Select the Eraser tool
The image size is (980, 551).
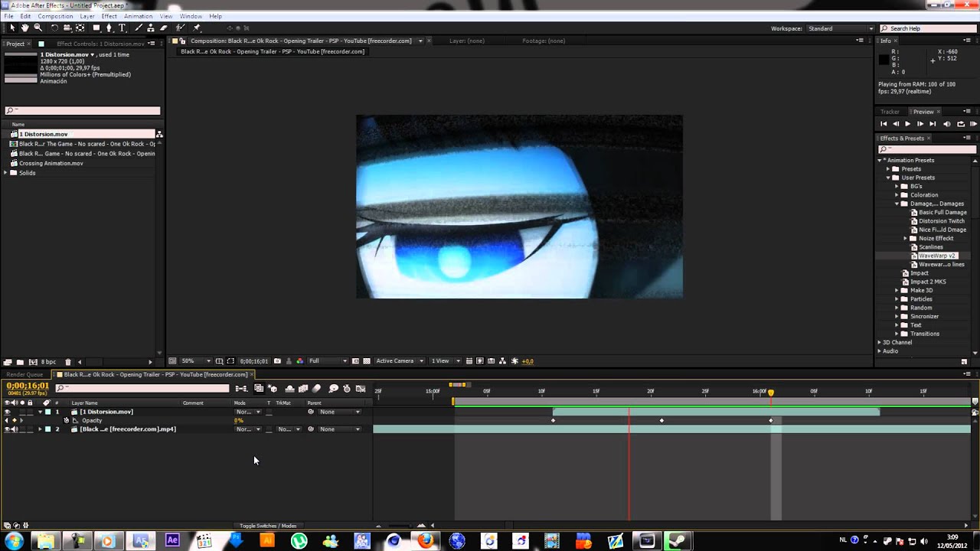[x=163, y=28]
